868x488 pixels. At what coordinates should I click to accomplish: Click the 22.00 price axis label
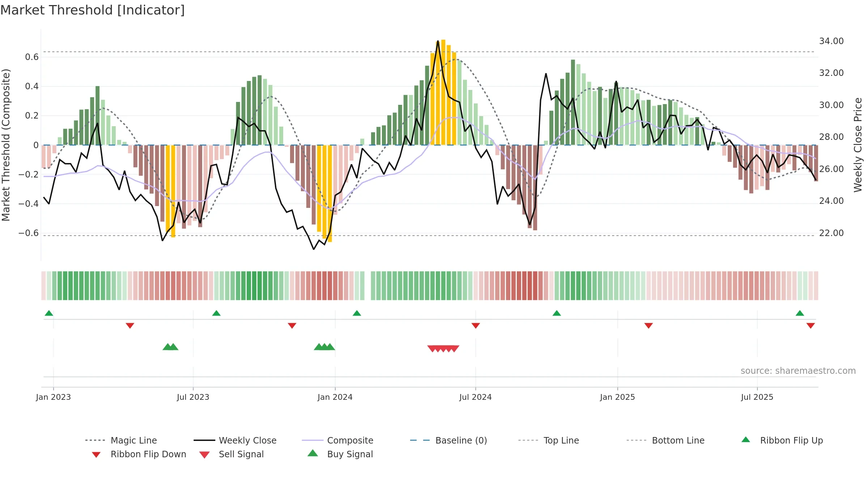click(831, 233)
